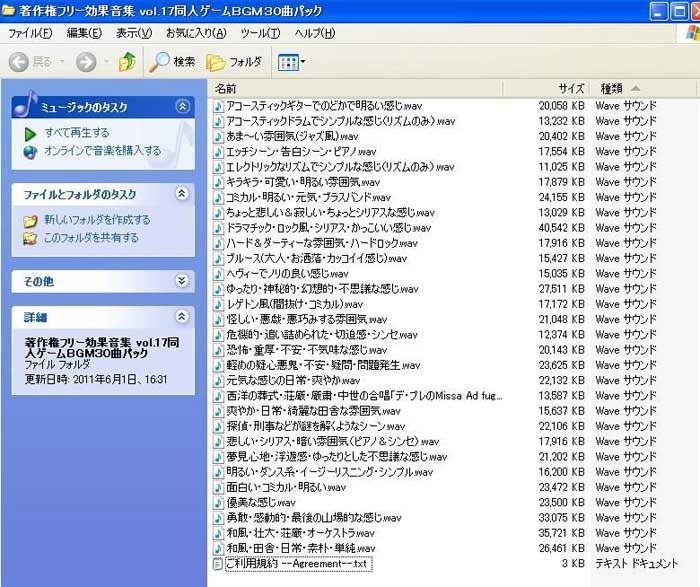Collapse the ミュージックのタスク panel chevron
This screenshot has height=587, width=700.
[x=182, y=106]
